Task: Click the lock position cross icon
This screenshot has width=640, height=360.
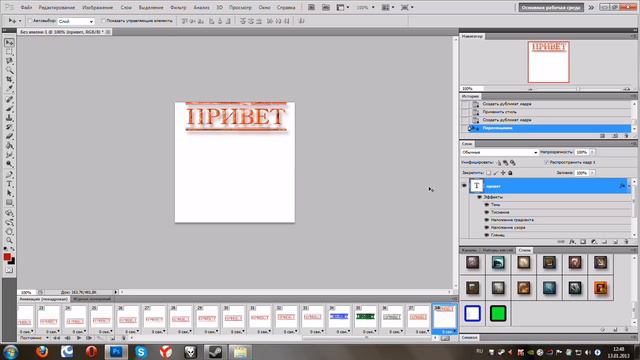Action: 503,173
